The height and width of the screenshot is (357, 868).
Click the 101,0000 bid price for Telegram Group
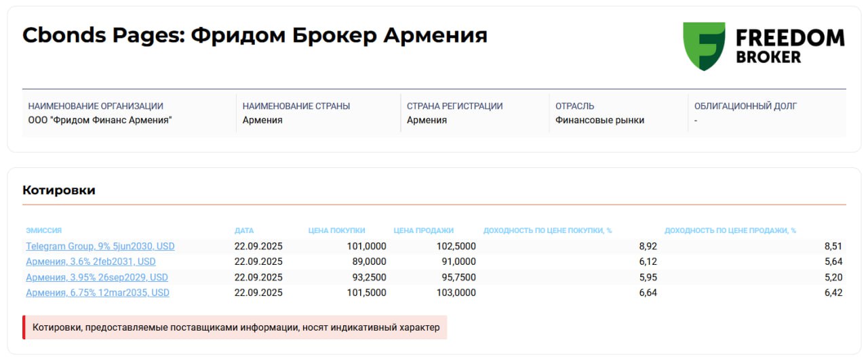click(366, 246)
